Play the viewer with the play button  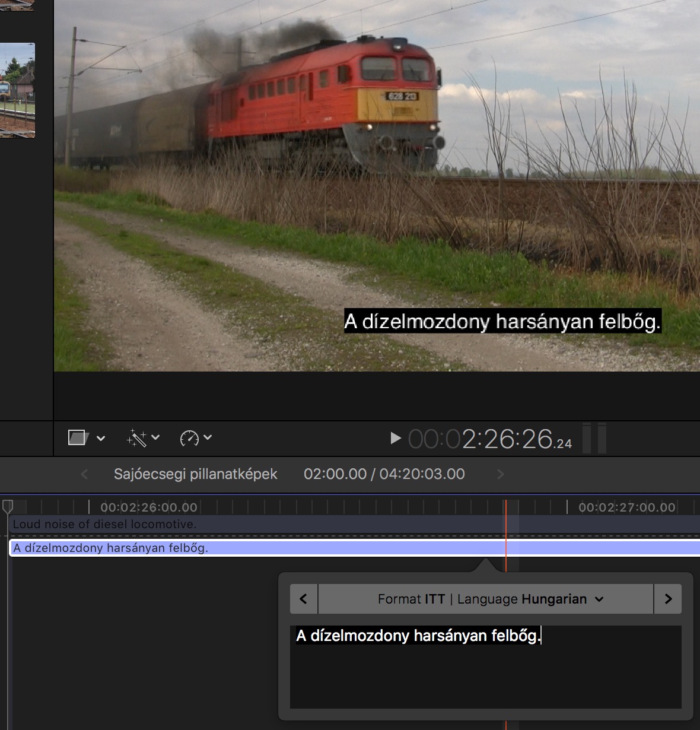[395, 438]
